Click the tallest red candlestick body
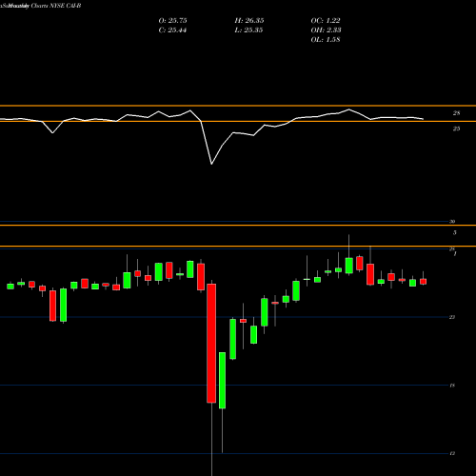The image size is (476, 476). [x=211, y=343]
